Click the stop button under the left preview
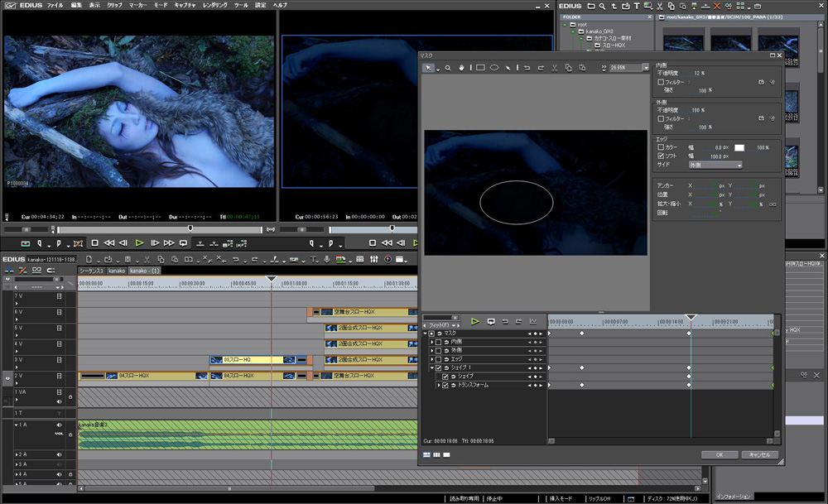This screenshot has height=504, width=828. click(94, 243)
